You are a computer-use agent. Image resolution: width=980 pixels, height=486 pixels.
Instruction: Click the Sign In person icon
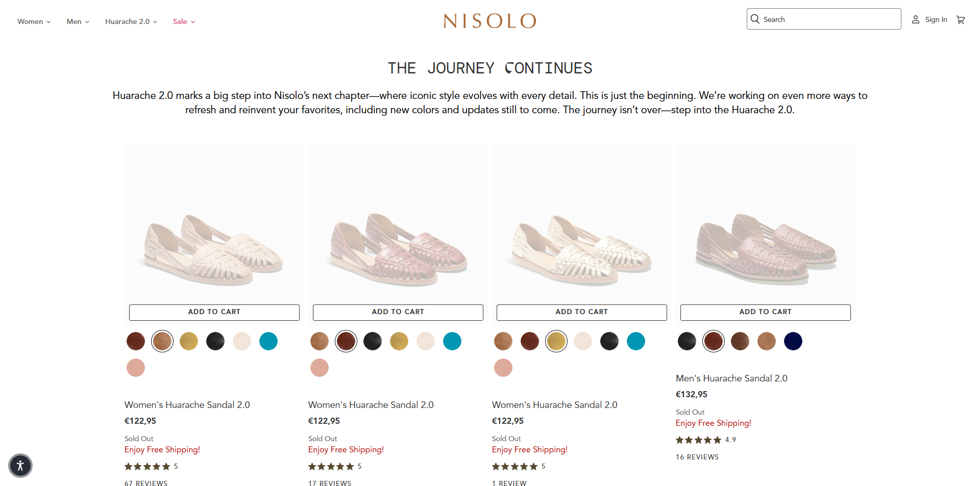point(915,19)
